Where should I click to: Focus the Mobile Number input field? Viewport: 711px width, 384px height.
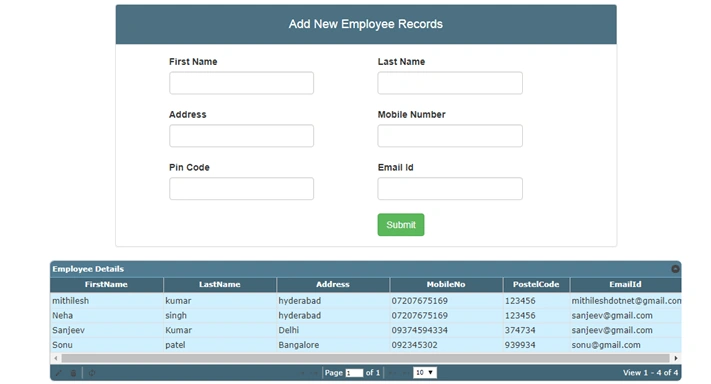click(x=450, y=136)
